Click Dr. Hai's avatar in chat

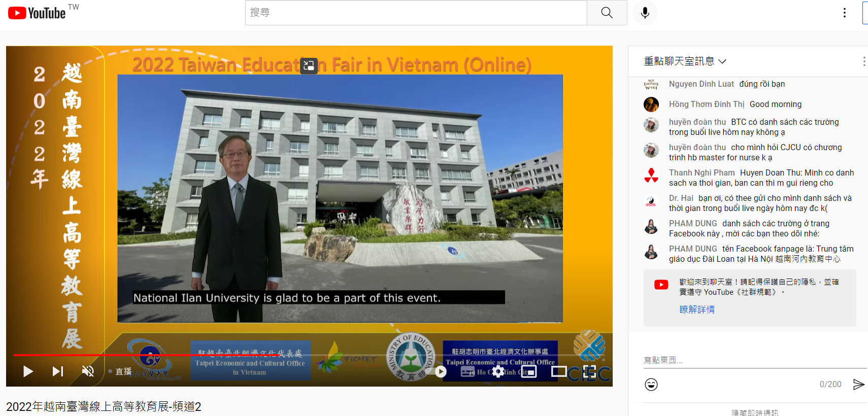651,201
